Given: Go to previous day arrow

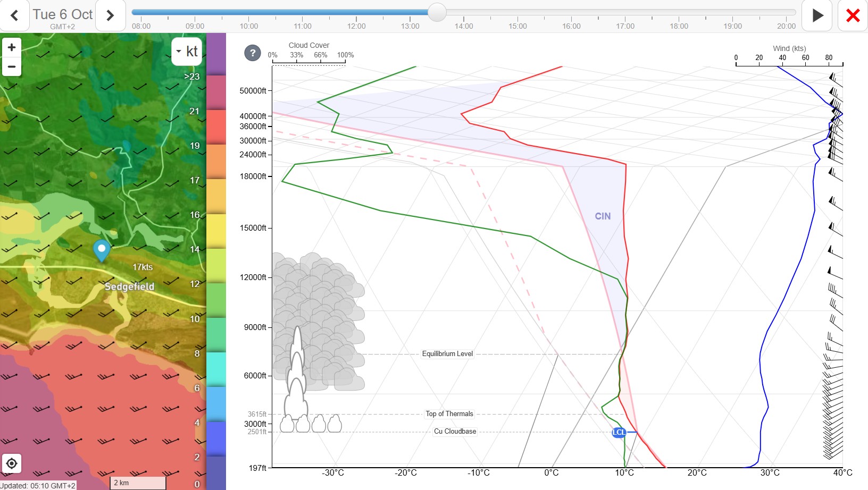Looking at the screenshot, I should point(14,15).
